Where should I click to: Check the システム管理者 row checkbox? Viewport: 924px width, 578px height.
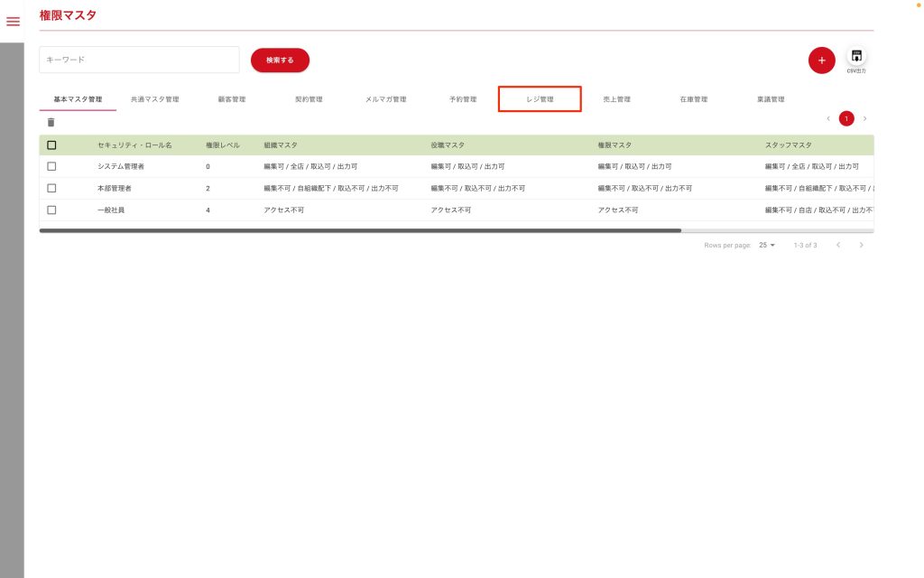pyautogui.click(x=51, y=166)
